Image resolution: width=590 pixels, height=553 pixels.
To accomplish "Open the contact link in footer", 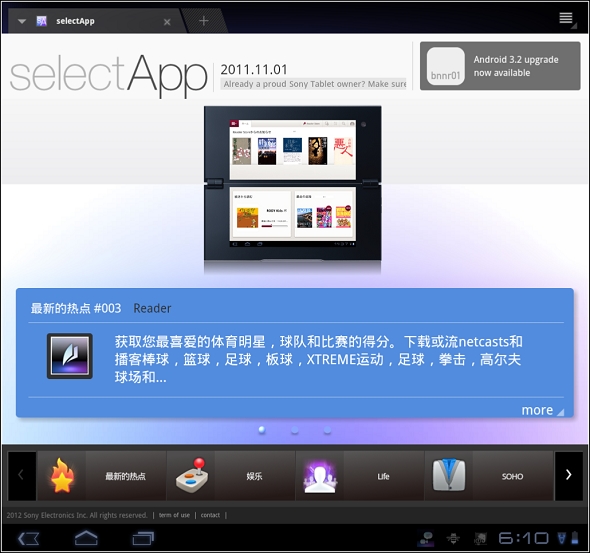I will [x=210, y=515].
